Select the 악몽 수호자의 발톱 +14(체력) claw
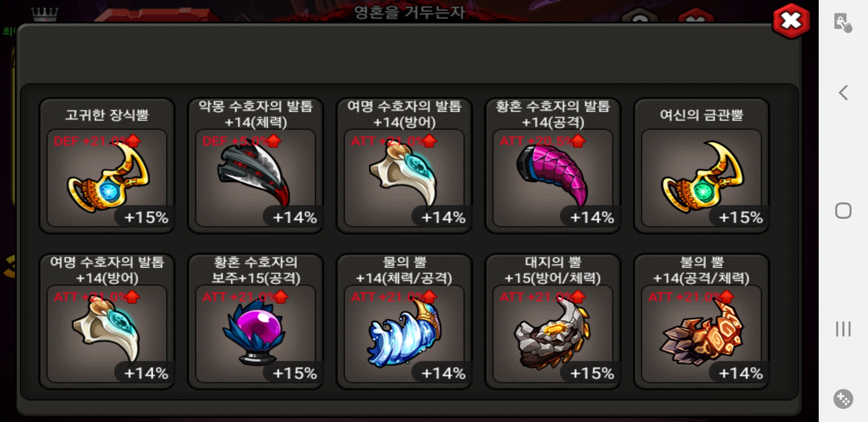The image size is (868, 422). (x=255, y=166)
